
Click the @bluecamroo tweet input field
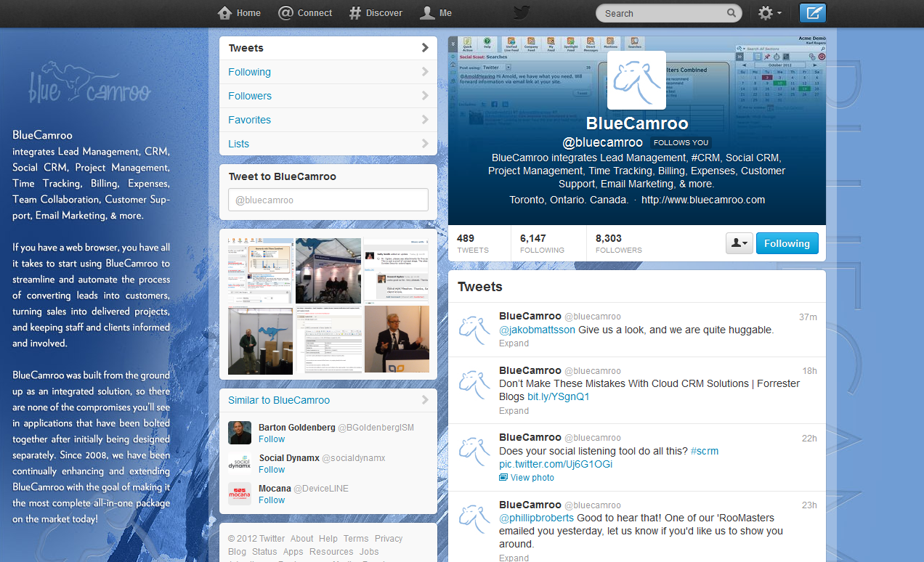coord(328,200)
